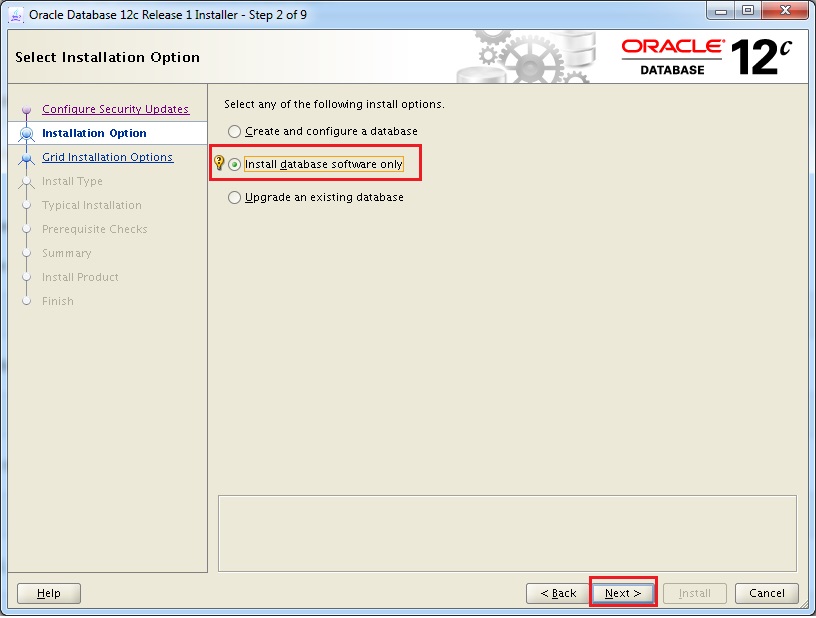Choose Upgrade an existing database option
The width and height of the screenshot is (816, 618).
point(235,198)
